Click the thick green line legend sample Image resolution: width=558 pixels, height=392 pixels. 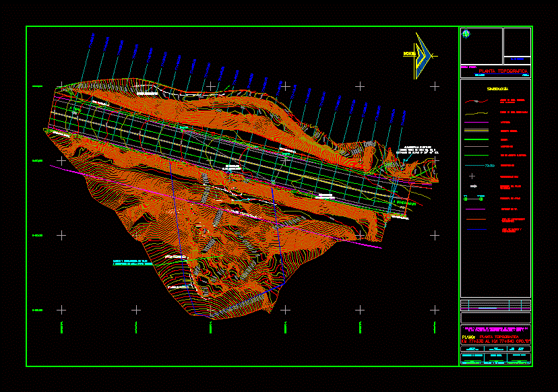click(x=474, y=139)
